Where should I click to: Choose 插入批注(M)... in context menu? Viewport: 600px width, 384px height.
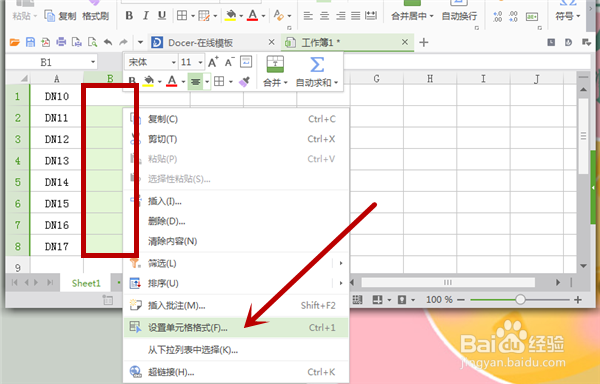coord(236,305)
